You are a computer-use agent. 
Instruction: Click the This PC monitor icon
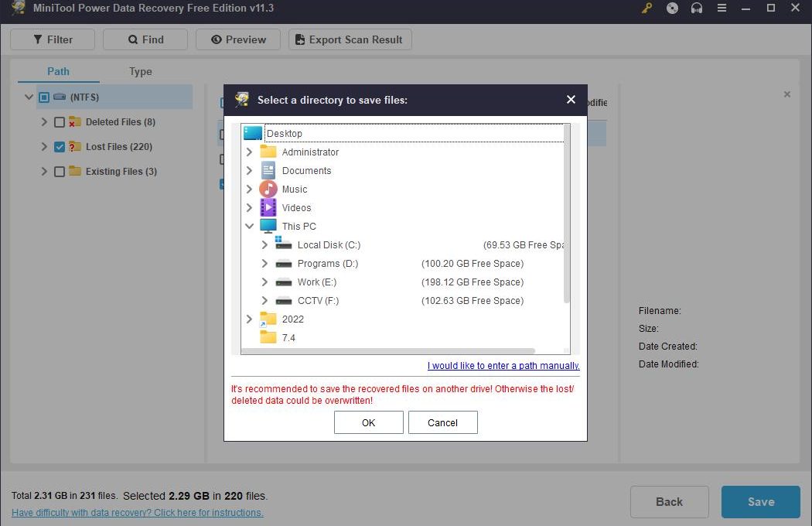[x=268, y=226]
